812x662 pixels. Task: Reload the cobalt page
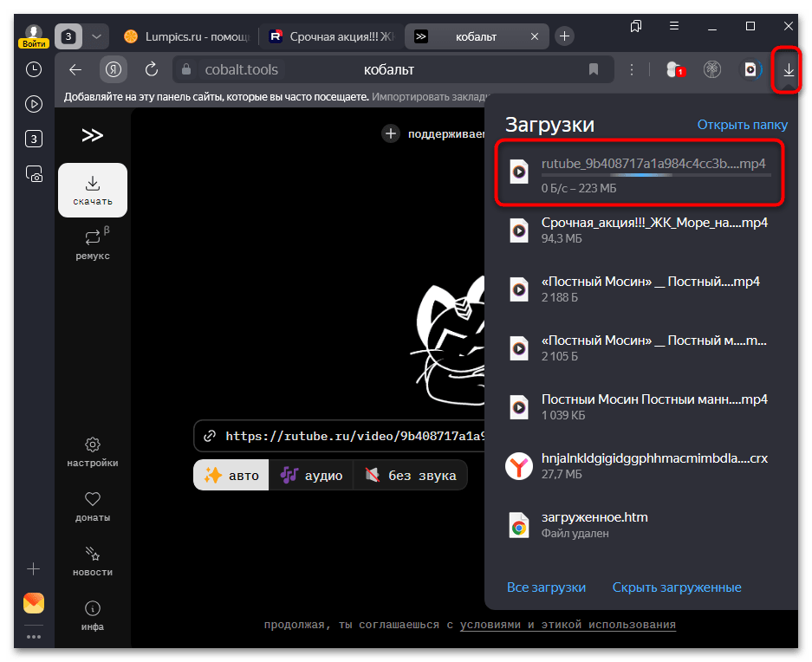click(x=151, y=69)
